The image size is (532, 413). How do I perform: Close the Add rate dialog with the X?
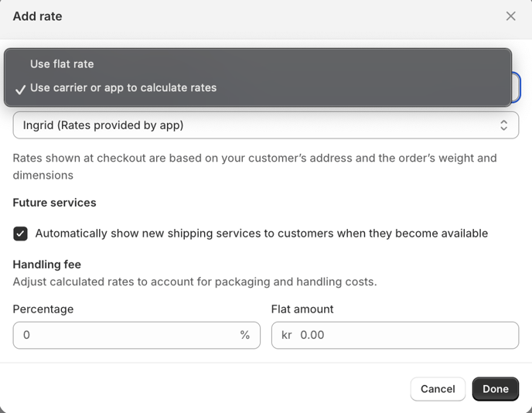[x=510, y=16]
